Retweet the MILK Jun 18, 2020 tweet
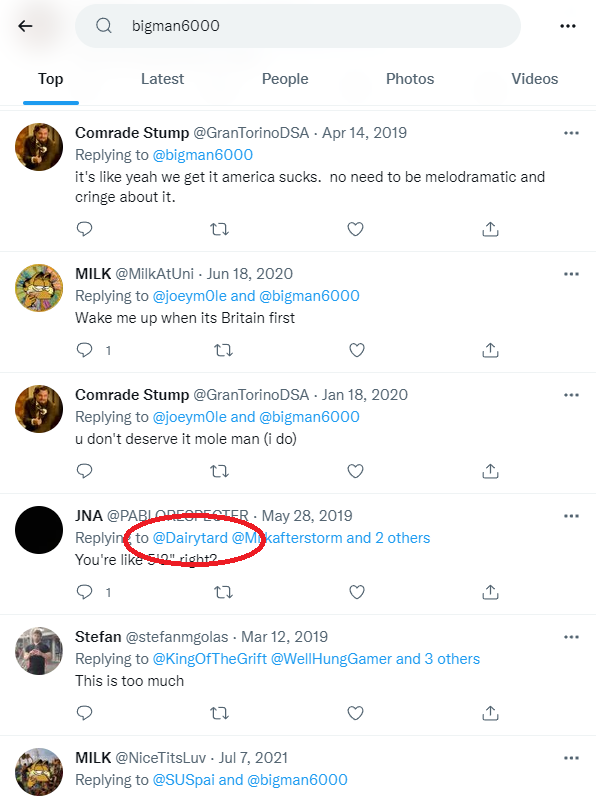Screen dimensions: 596x803 coord(223,350)
